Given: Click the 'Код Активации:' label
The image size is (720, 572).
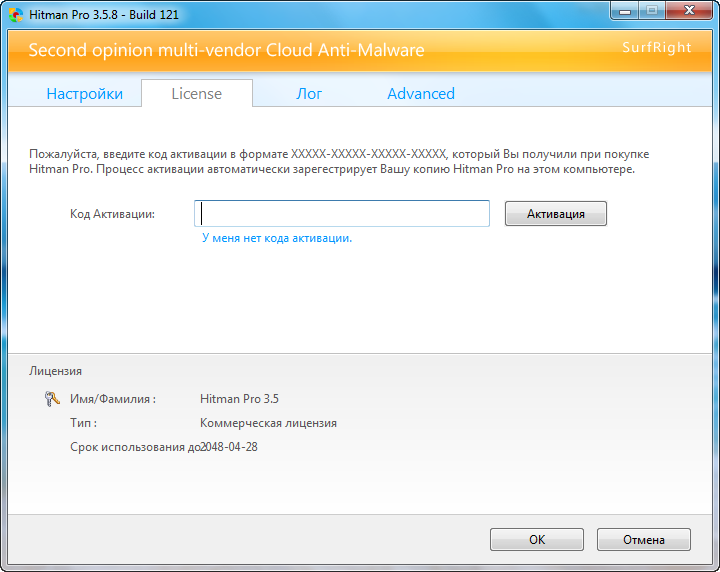Looking at the screenshot, I should tap(112, 214).
